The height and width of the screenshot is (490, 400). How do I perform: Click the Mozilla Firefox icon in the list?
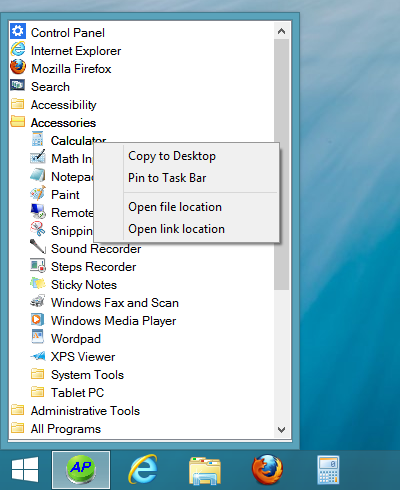(18, 67)
